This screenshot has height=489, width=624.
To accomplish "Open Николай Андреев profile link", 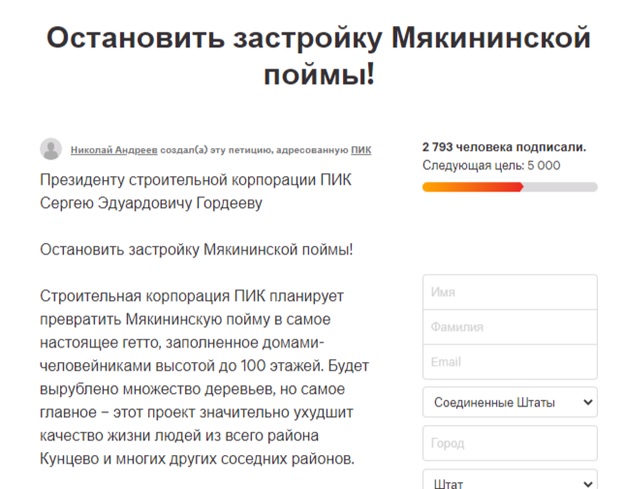I will pos(114,150).
